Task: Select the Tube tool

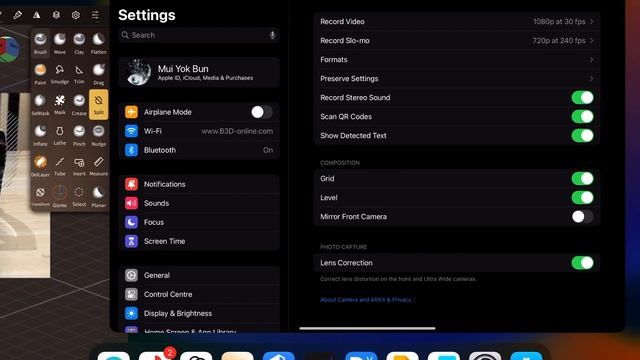Action: click(60, 166)
